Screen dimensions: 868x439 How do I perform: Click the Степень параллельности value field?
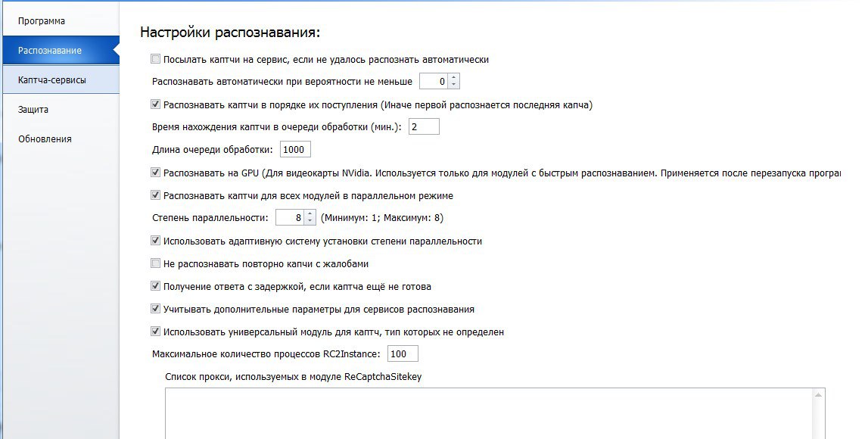291,217
